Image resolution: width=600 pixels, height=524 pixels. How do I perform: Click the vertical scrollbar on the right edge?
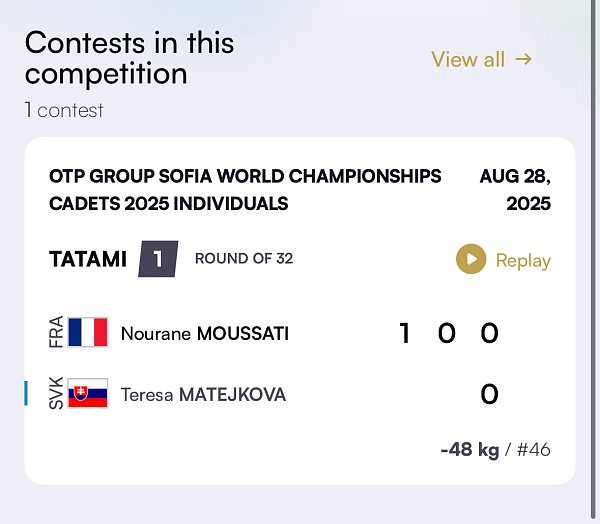click(594, 262)
